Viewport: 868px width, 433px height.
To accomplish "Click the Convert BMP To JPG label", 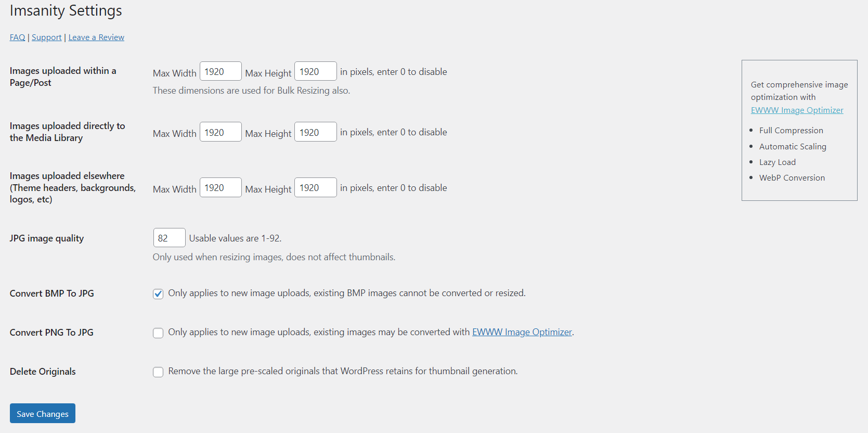I will coord(52,294).
